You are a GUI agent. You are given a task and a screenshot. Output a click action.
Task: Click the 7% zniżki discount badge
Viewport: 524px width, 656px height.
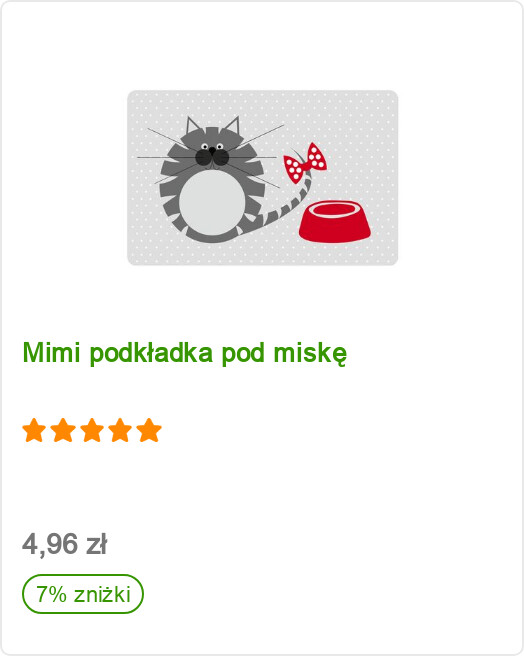click(83, 594)
